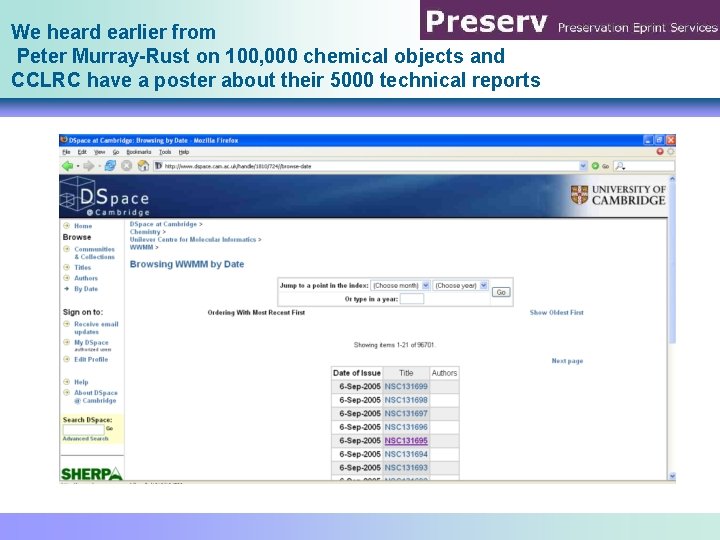This screenshot has width=720, height=540.
Task: Reload the page with the Refresh icon
Action: [110, 166]
